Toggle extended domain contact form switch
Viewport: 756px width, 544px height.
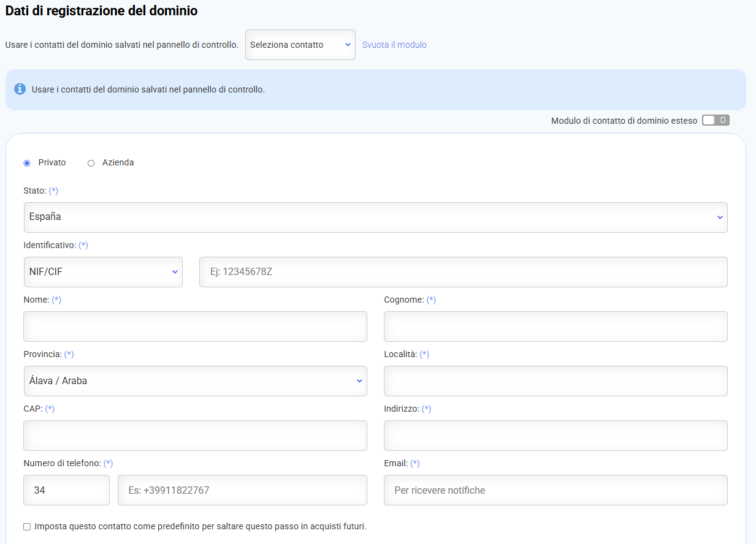(716, 121)
